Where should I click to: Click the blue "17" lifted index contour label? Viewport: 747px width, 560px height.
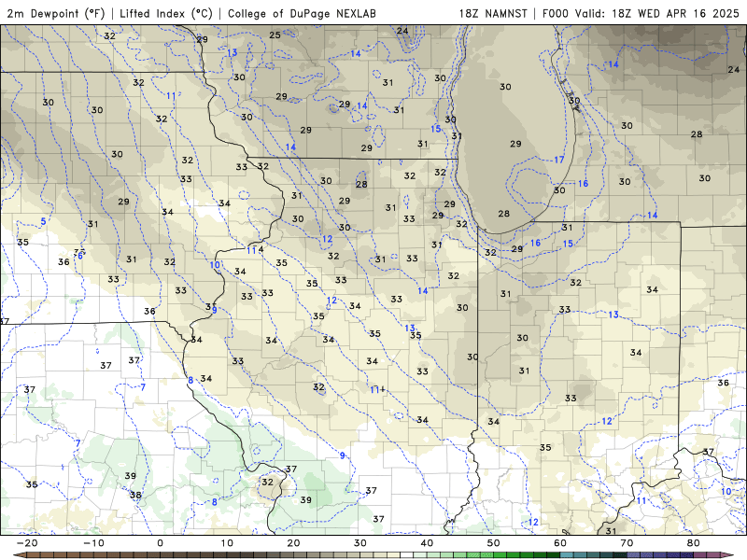click(558, 160)
